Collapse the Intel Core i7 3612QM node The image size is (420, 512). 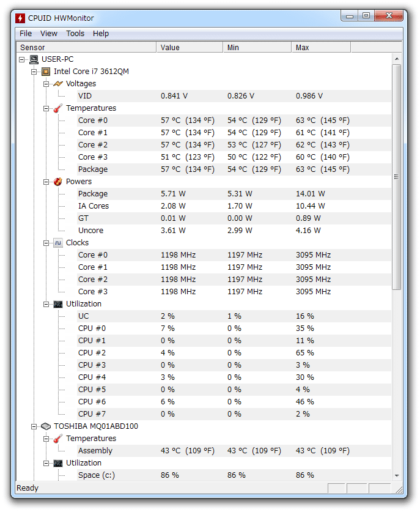point(34,72)
